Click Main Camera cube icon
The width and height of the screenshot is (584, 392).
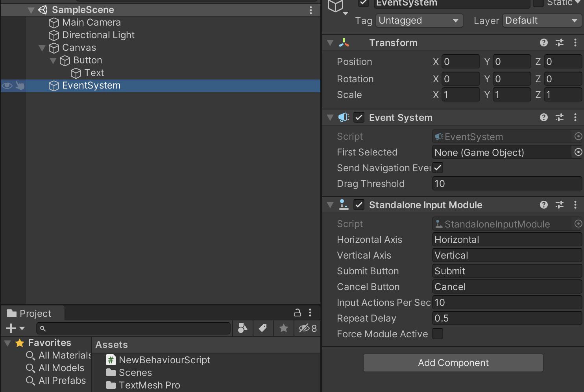coord(54,23)
